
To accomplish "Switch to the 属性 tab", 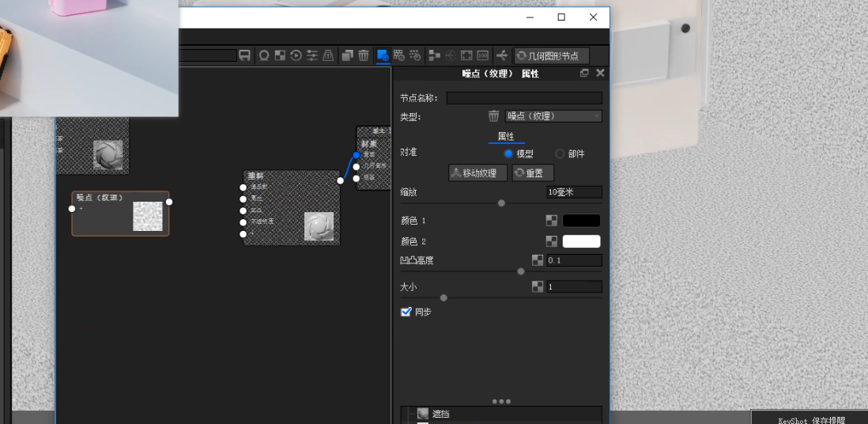I will [x=506, y=137].
